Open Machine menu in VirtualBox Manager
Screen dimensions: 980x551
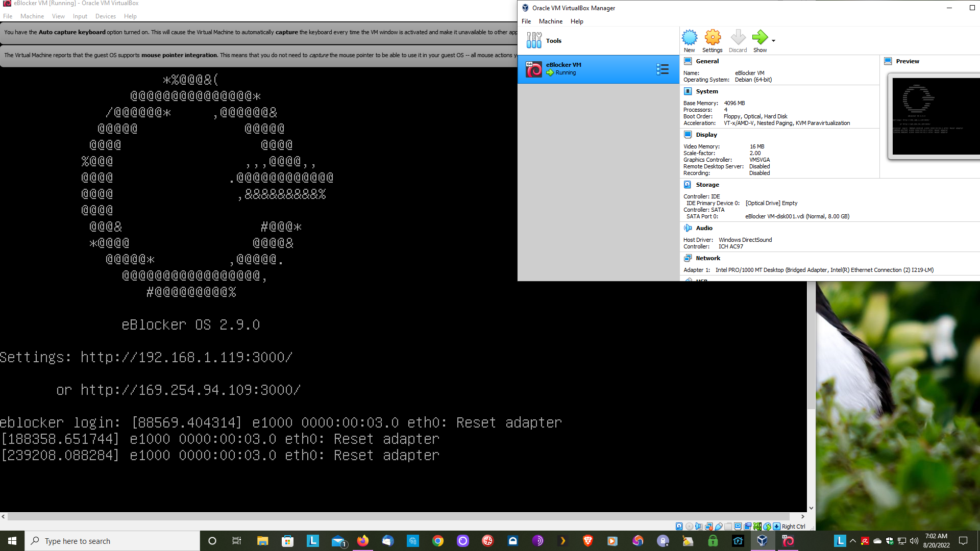[x=551, y=21]
